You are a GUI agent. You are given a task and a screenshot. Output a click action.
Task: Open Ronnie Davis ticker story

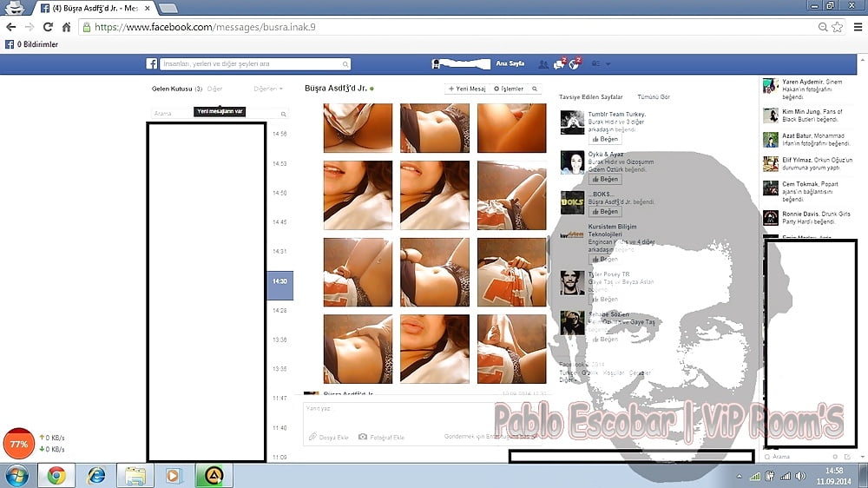coord(806,217)
